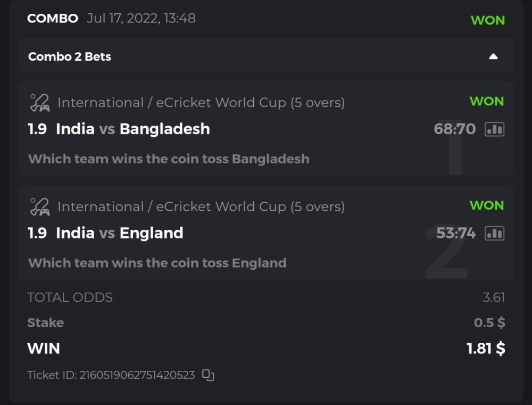Click the COMBO date label
This screenshot has height=405, width=532.
[141, 19]
